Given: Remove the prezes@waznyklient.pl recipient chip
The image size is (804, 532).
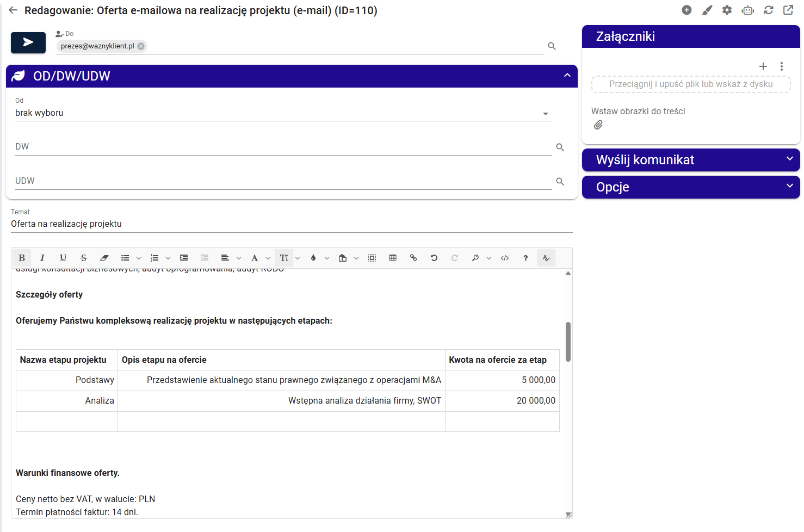Looking at the screenshot, I should 141,46.
